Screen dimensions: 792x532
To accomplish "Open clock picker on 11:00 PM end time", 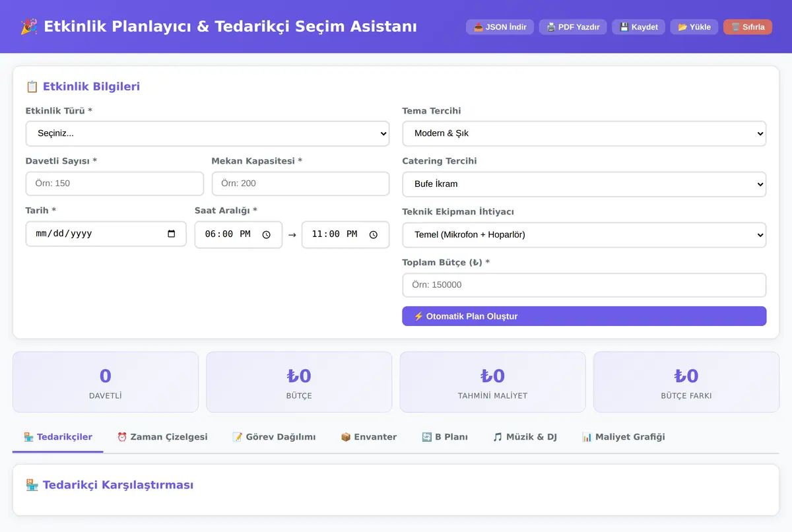I will (x=374, y=235).
